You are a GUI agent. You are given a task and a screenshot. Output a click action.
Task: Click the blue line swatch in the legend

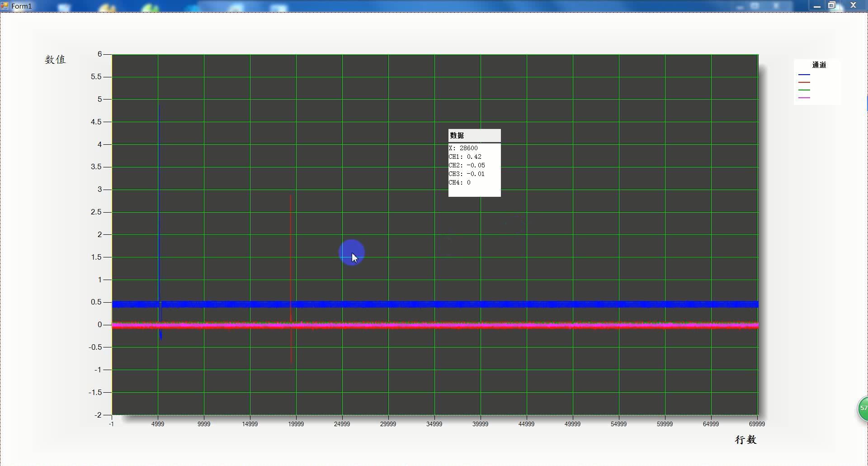(x=804, y=75)
